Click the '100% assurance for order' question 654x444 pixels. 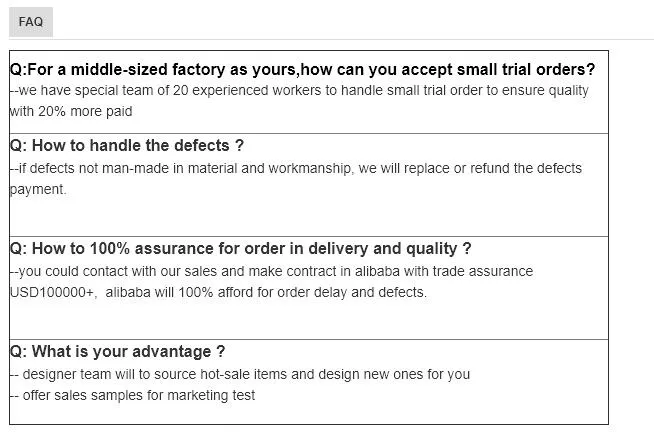coord(240,248)
